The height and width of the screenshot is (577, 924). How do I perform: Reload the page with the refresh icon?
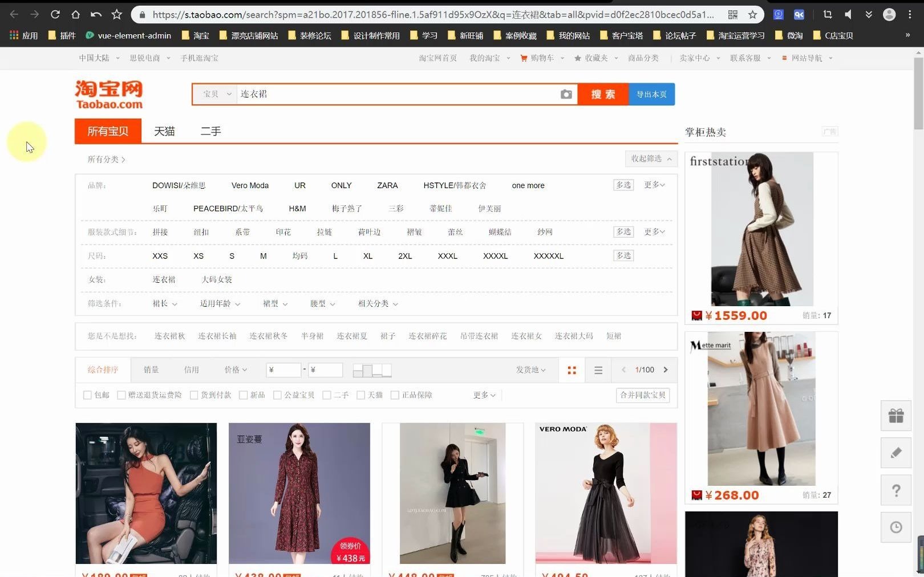point(55,14)
